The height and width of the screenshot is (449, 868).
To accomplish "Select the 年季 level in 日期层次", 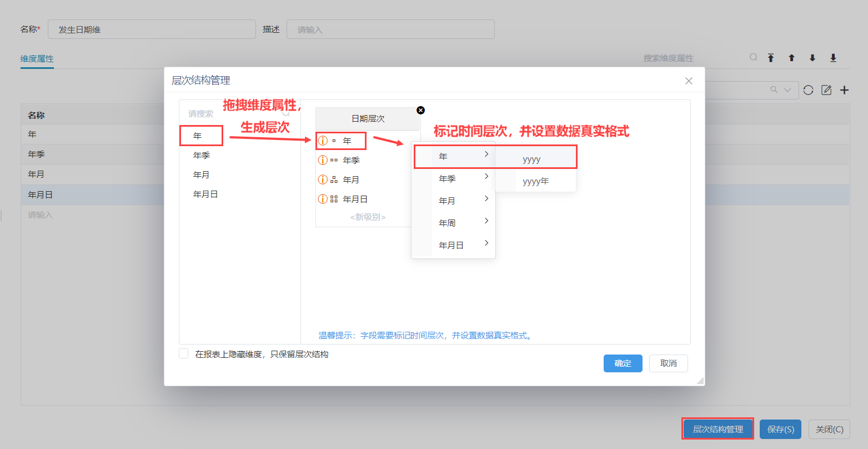I will 351,160.
